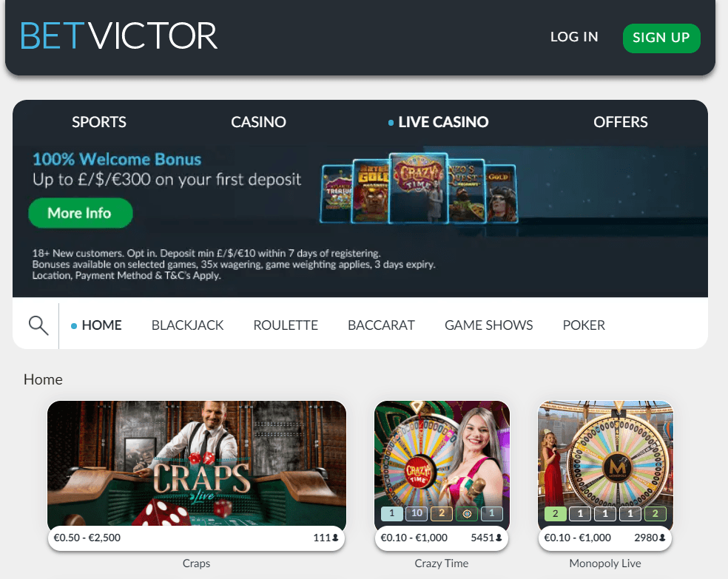The height and width of the screenshot is (579, 728).
Task: Select the Baccarat tab
Action: pos(381,325)
